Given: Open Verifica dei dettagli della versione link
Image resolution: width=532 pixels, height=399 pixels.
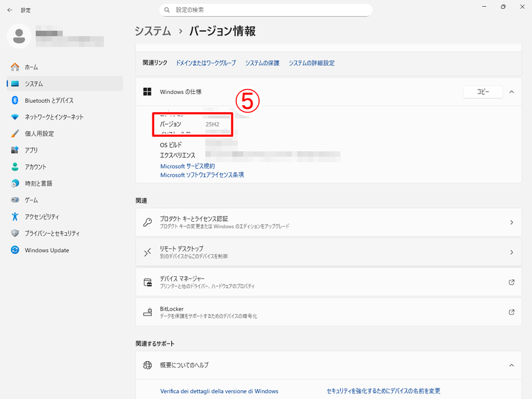Looking at the screenshot, I should (219, 391).
